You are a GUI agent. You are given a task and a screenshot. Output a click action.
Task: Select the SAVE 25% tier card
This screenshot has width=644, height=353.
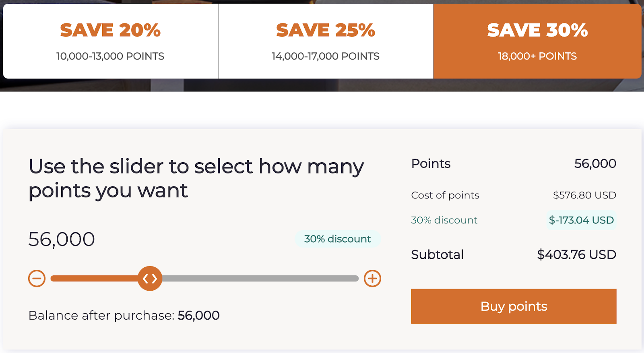pyautogui.click(x=325, y=41)
